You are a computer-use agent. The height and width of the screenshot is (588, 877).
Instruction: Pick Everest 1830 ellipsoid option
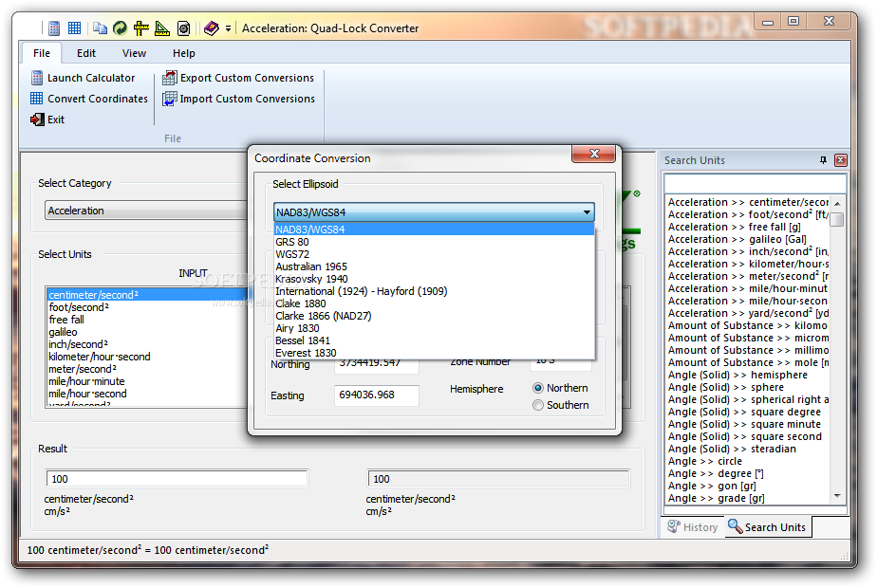[434, 353]
